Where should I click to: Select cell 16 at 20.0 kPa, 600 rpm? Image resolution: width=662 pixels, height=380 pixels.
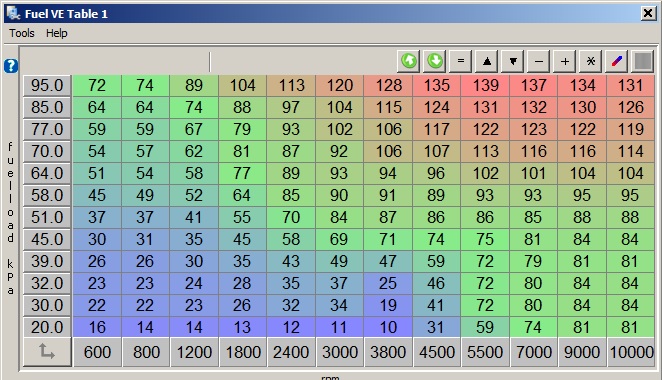pos(97,327)
